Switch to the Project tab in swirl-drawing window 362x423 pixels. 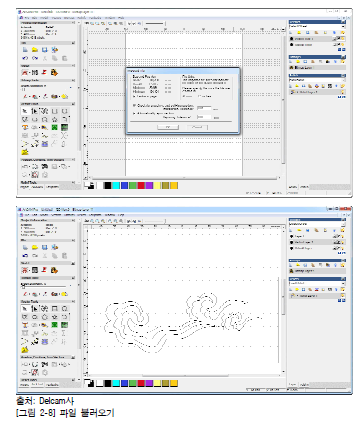tap(24, 385)
